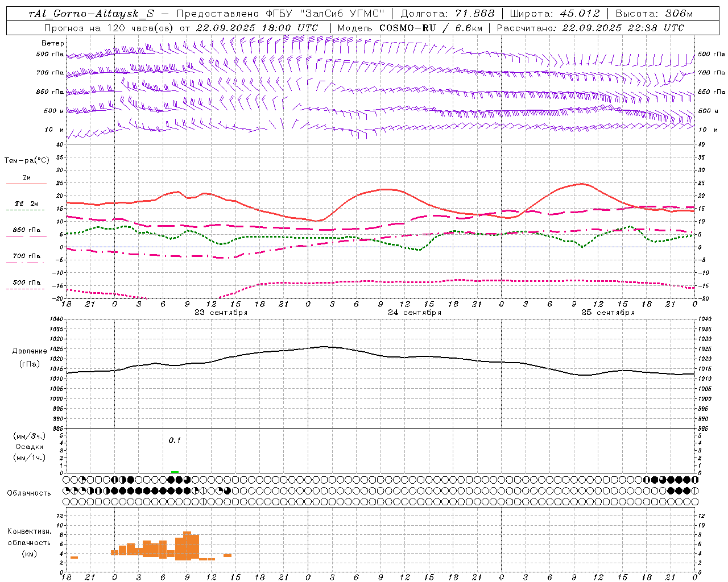Click the 0.1 precipitation amount value

click(175, 440)
